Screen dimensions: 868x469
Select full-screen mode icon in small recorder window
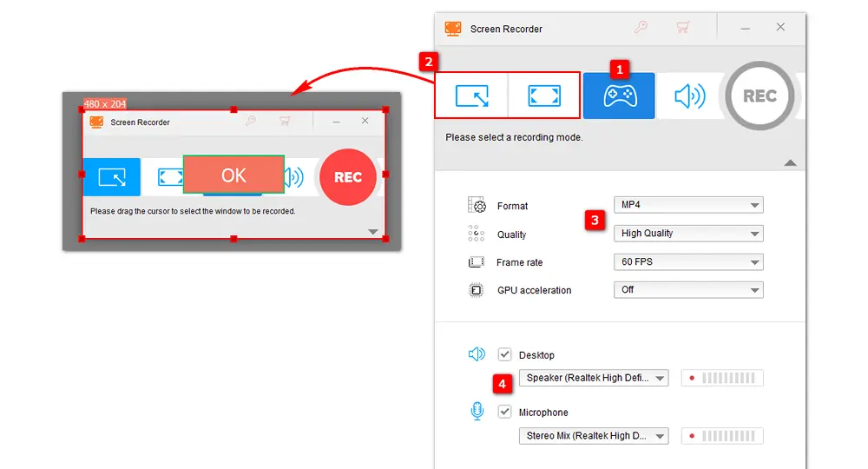(x=170, y=177)
